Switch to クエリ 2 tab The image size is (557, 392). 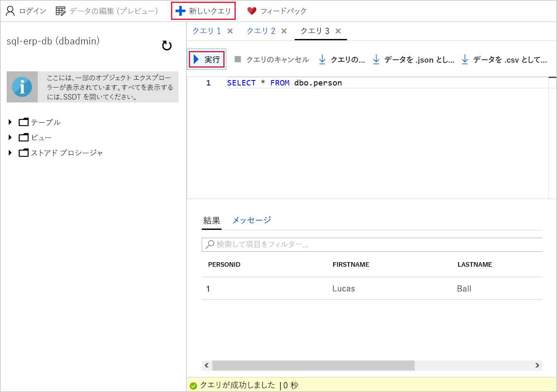(x=261, y=31)
